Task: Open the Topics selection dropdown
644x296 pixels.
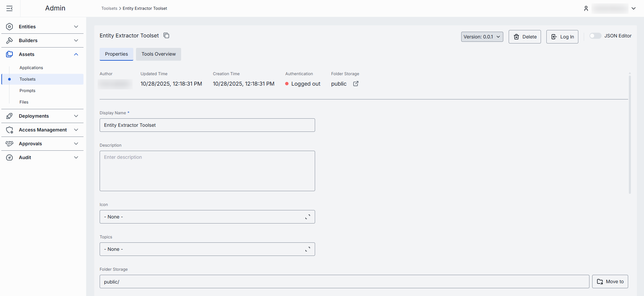Action: click(x=207, y=249)
